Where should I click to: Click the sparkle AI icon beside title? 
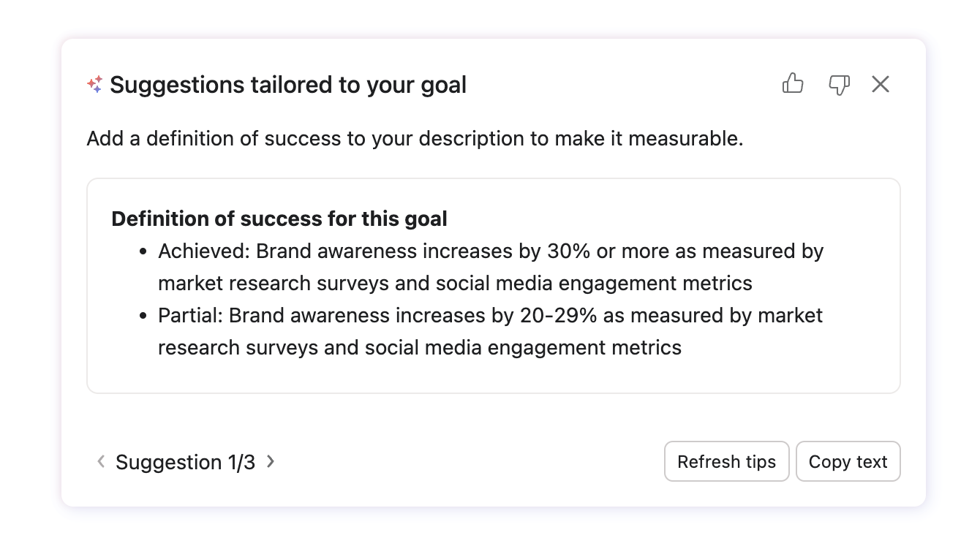coord(95,84)
